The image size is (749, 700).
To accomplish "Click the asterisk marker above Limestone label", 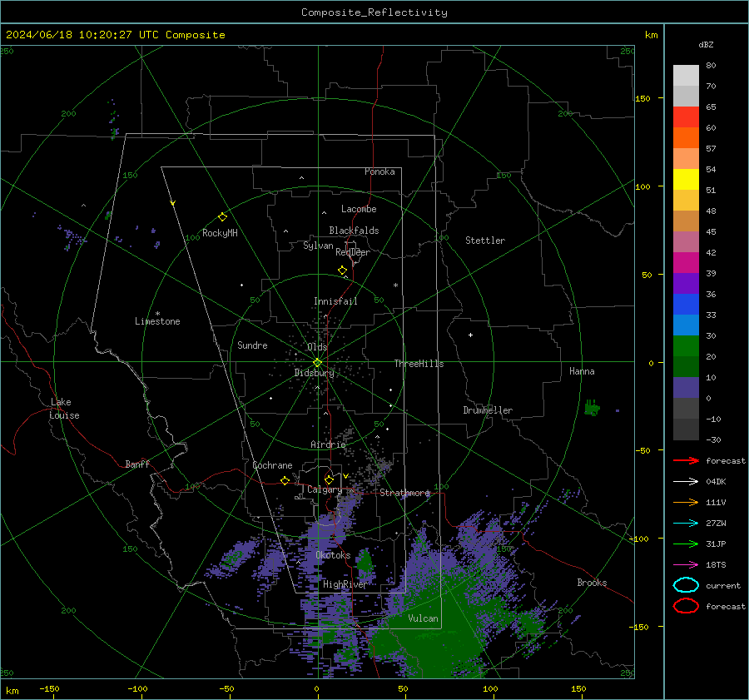I will (157, 314).
